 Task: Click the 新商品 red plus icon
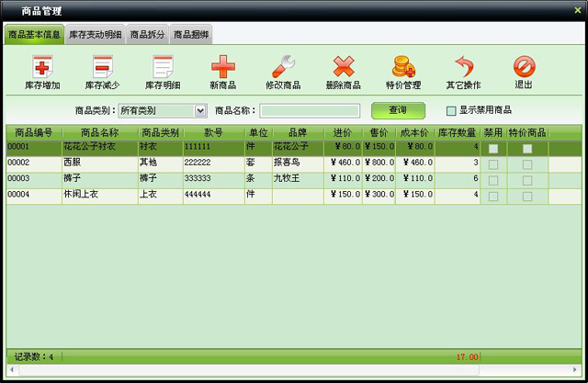tap(223, 68)
